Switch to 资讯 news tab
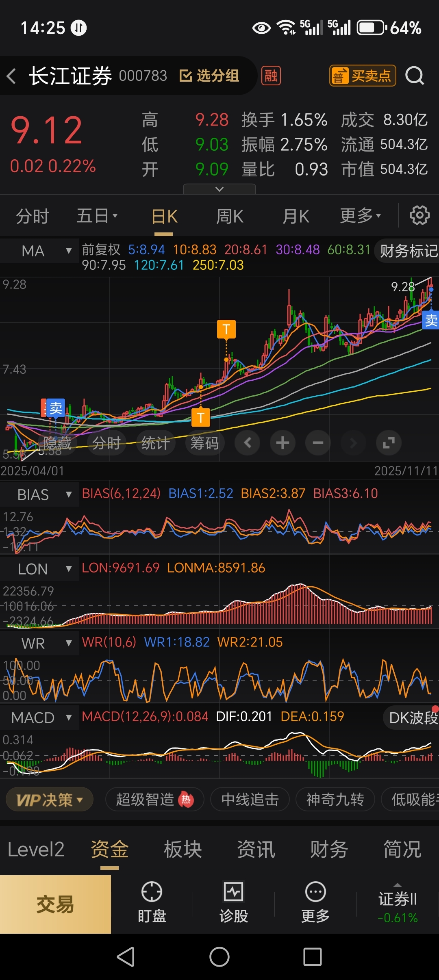The height and width of the screenshot is (980, 439). [256, 850]
